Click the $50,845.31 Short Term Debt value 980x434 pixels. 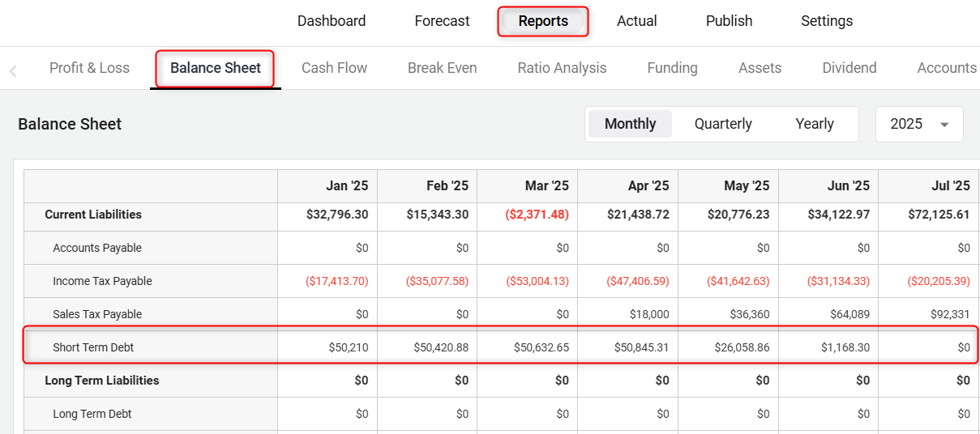pyautogui.click(x=642, y=347)
